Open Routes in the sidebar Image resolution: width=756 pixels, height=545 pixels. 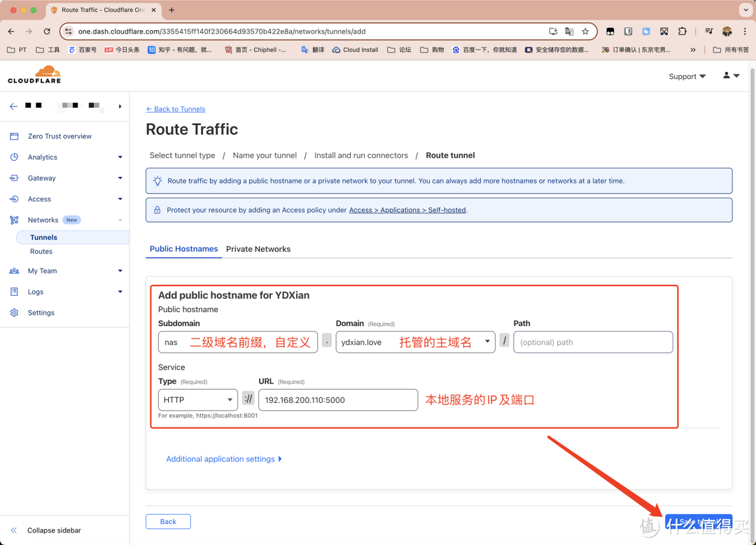[x=41, y=252]
